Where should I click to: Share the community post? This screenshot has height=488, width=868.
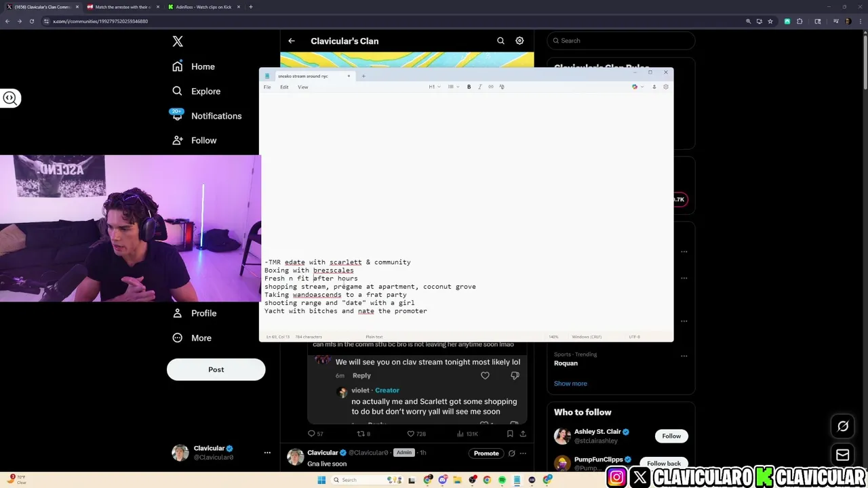point(523,434)
